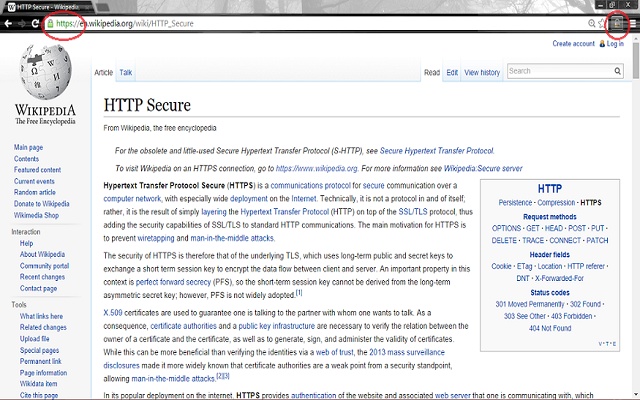Open the computer network link

(x=132, y=199)
